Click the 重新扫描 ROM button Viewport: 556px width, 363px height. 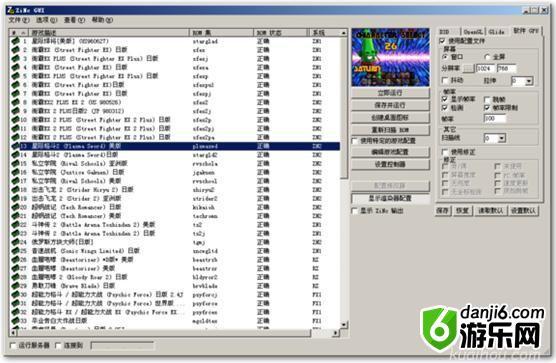pos(390,130)
